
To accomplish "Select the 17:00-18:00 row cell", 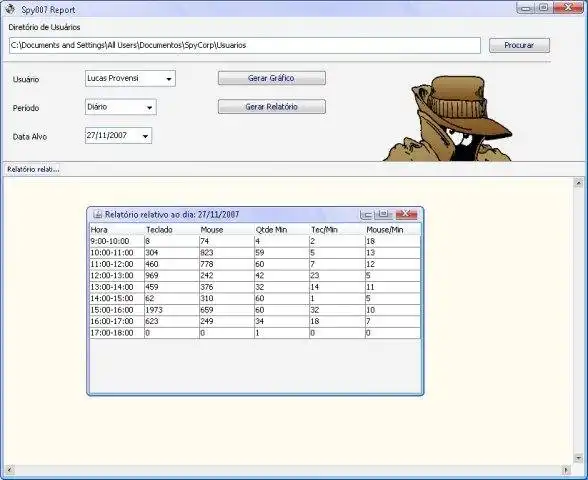I will (117, 333).
